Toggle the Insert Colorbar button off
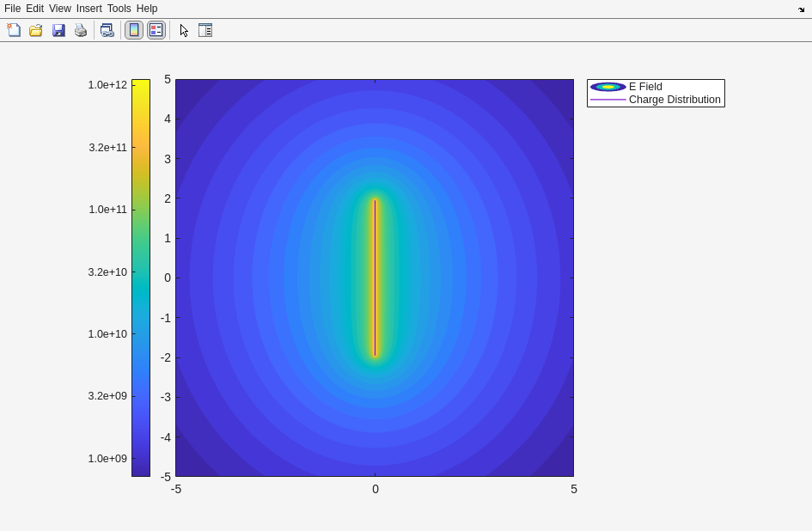 [134, 30]
